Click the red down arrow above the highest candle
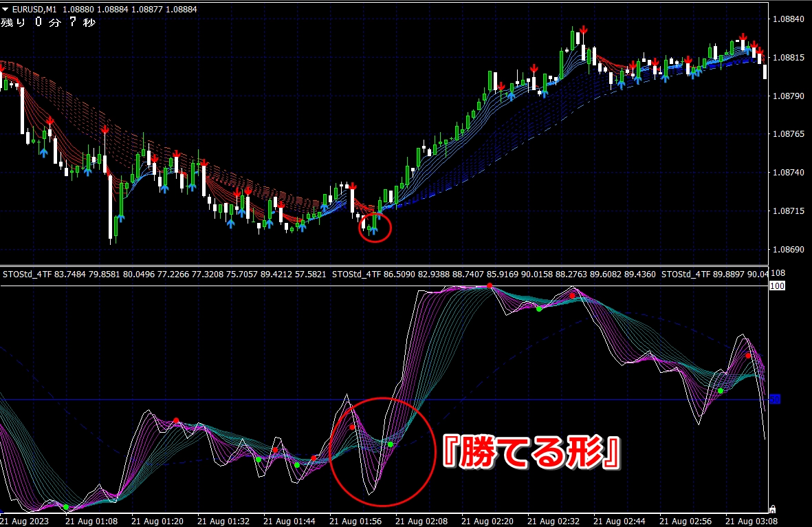The image size is (812, 527). point(583,30)
